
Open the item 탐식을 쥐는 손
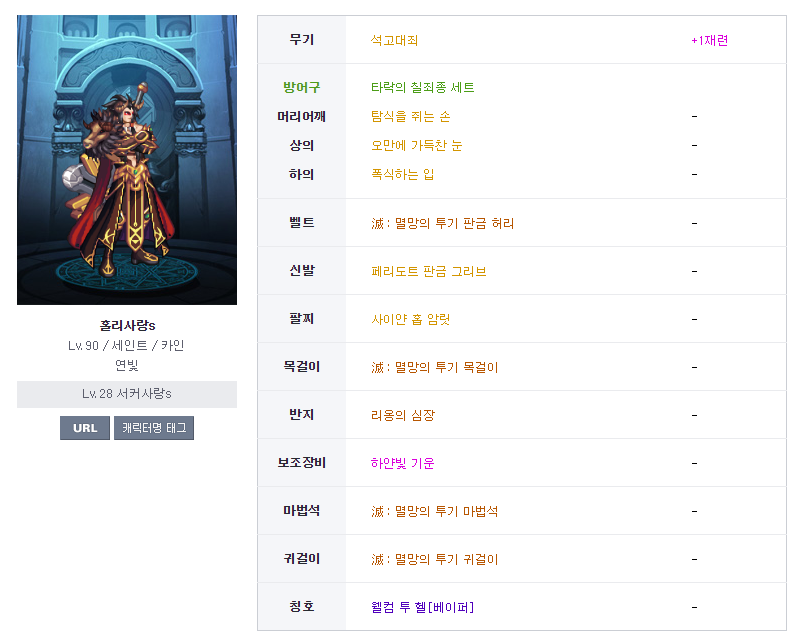(411, 117)
